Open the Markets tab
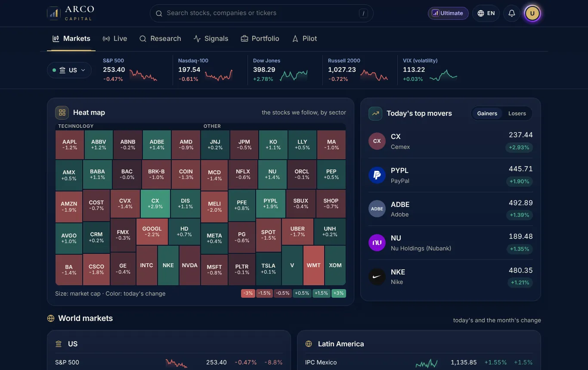Screen dimensions: 588x370 tap(71, 39)
